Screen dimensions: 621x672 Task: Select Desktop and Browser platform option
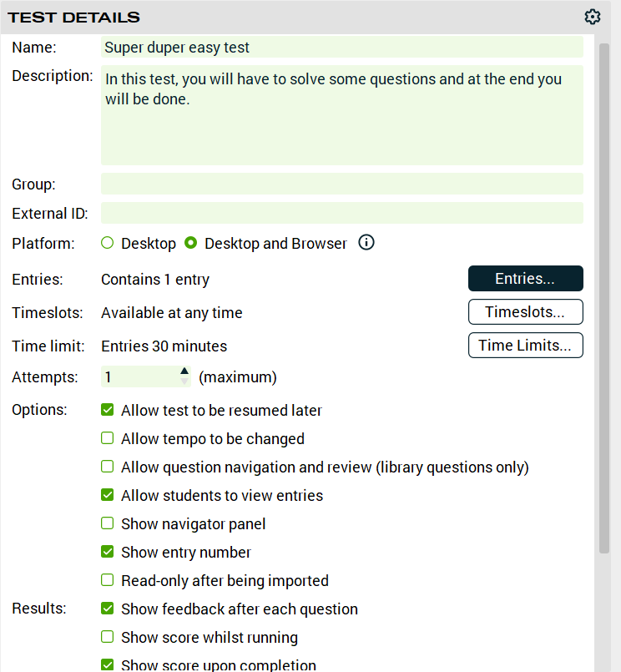(190, 244)
